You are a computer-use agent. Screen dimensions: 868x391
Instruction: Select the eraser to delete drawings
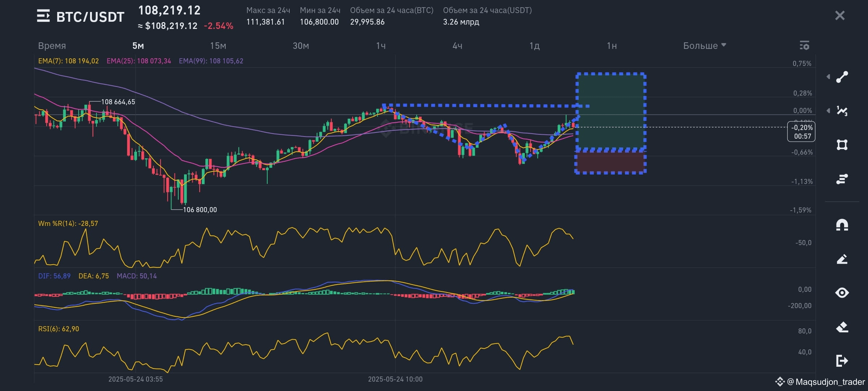842,327
